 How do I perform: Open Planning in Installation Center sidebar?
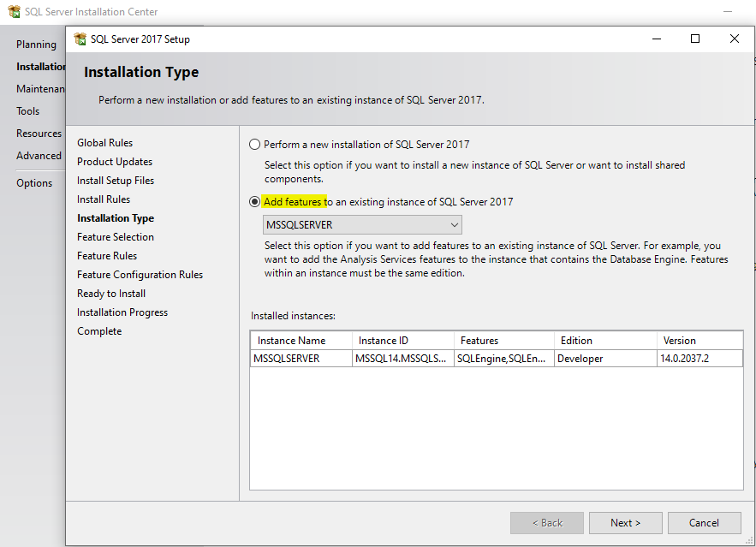click(x=36, y=45)
